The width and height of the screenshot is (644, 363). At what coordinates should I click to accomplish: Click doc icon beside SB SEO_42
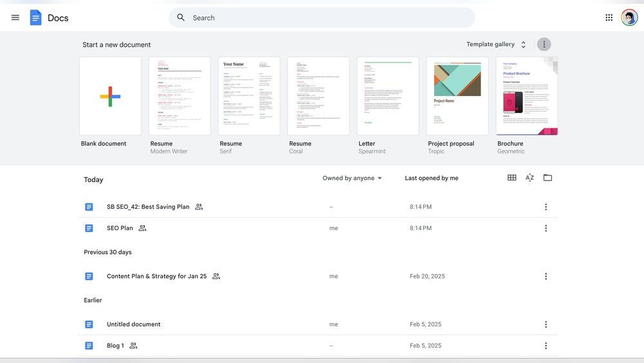tap(89, 207)
